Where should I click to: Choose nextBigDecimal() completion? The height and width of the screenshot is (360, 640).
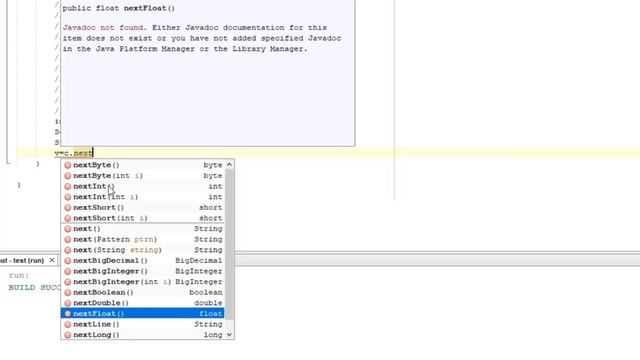coord(142,260)
